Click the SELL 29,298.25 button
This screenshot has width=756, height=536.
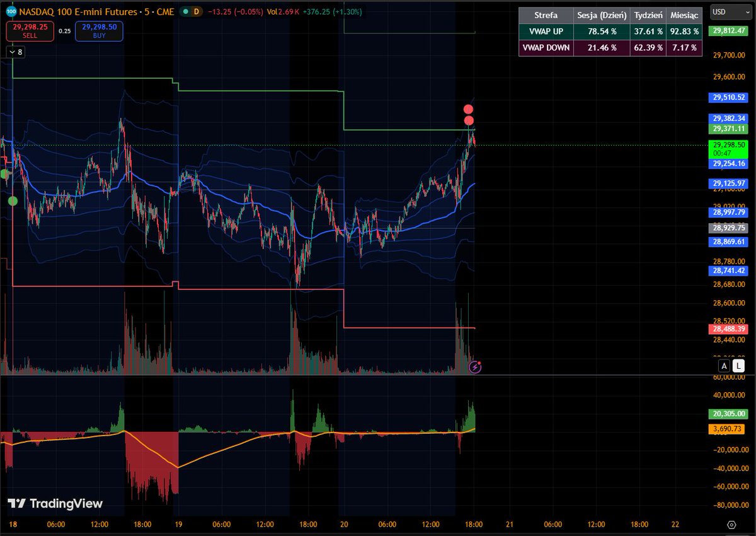pyautogui.click(x=30, y=31)
